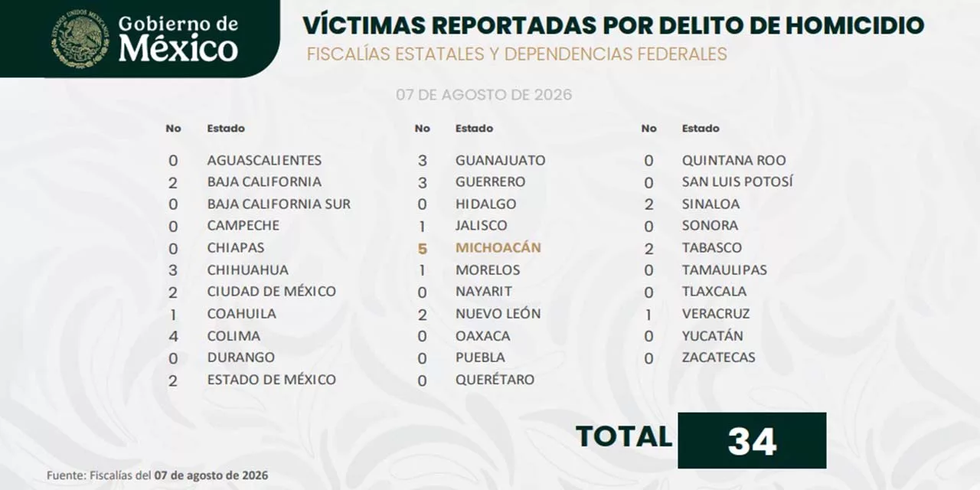Click the first column Estado header
Screen dimensions: 980x490
pyautogui.click(x=226, y=129)
